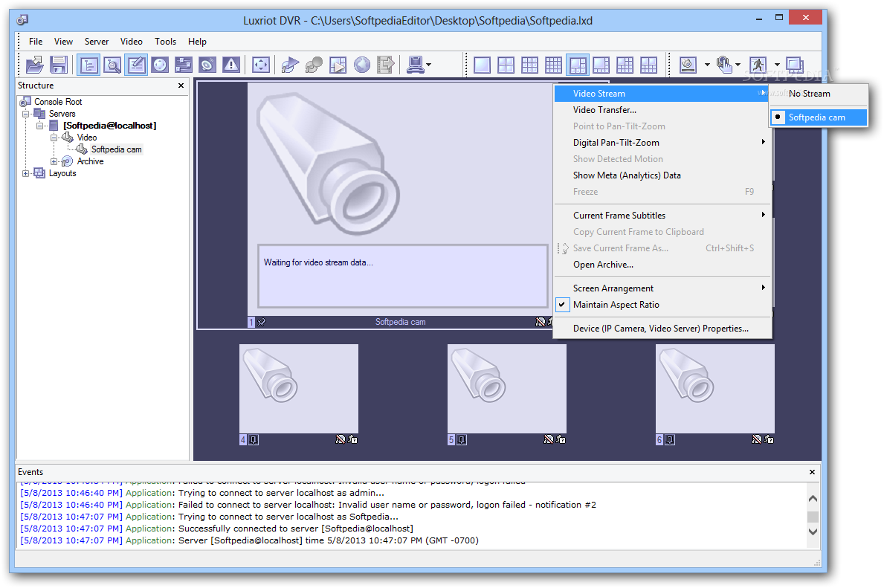Open the Video menu
884x588 pixels.
pos(132,41)
